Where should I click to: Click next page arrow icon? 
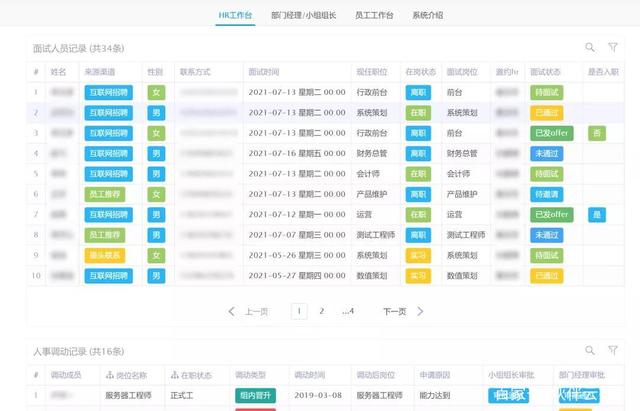pyautogui.click(x=418, y=312)
